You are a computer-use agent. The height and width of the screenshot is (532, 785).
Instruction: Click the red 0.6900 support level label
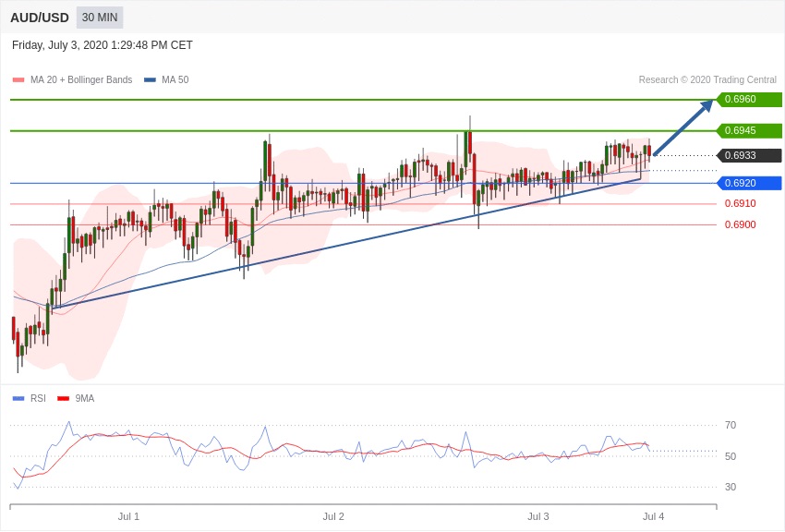point(740,224)
